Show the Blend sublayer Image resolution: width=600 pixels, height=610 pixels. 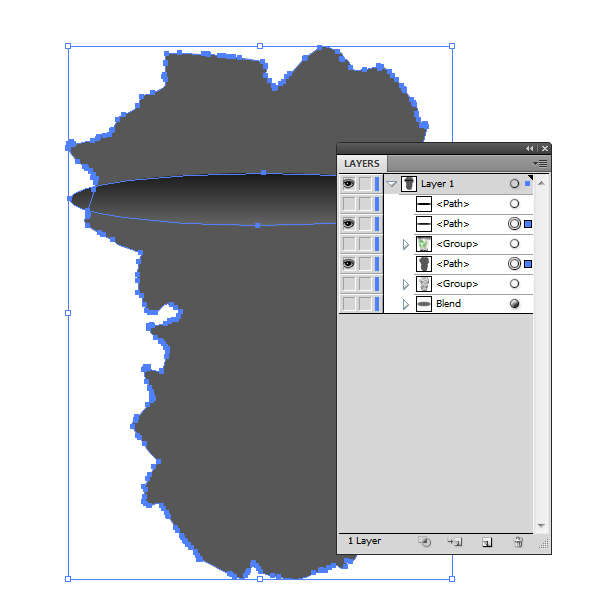349,304
